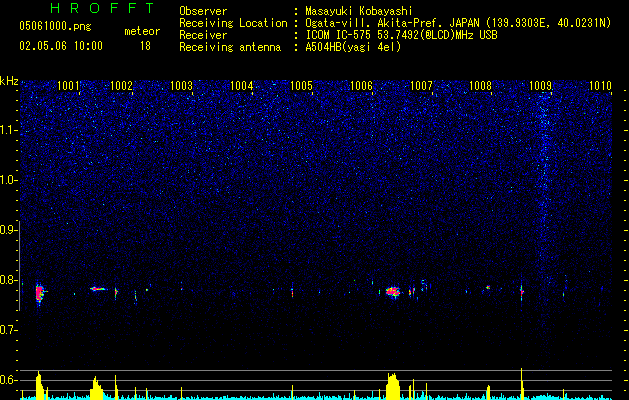
Task: Click time marker 1002
Action: [x=121, y=85]
